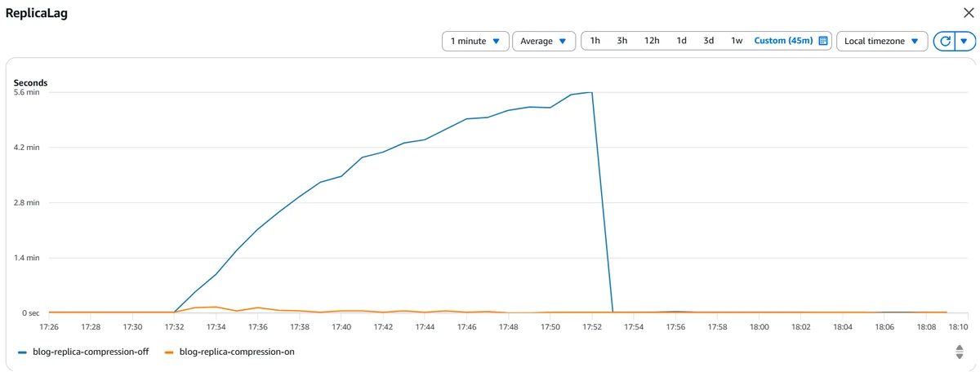Click the legend expand/collapse arrows icon
The image size is (980, 372).
pyautogui.click(x=960, y=352)
